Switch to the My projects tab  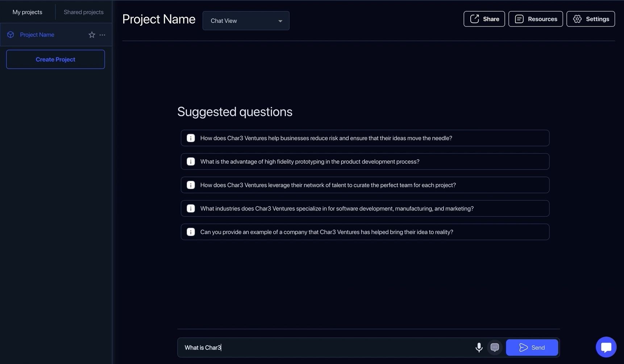[x=27, y=12]
